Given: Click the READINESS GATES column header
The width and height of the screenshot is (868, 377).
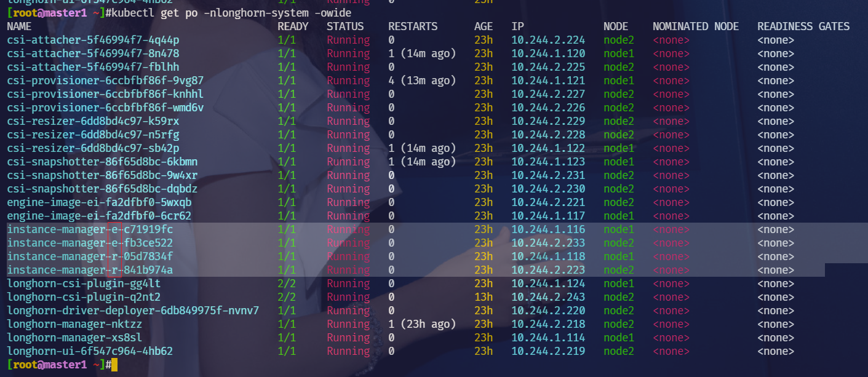Looking at the screenshot, I should [x=803, y=26].
